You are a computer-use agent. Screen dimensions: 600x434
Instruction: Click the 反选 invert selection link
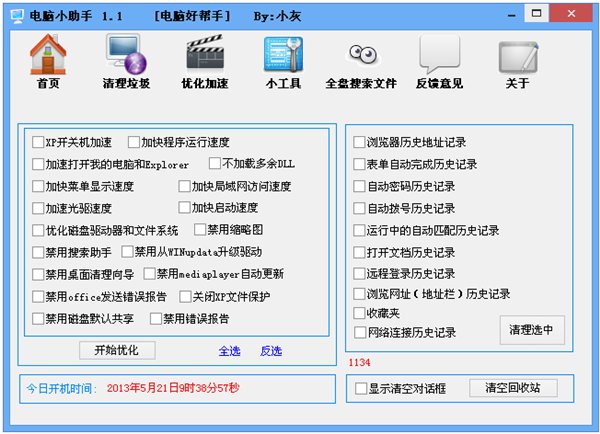point(271,351)
